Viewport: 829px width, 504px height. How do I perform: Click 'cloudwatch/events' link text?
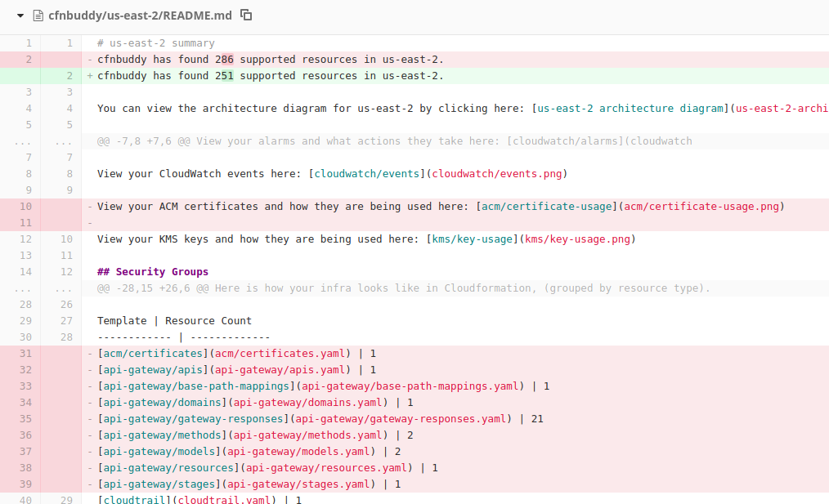367,174
